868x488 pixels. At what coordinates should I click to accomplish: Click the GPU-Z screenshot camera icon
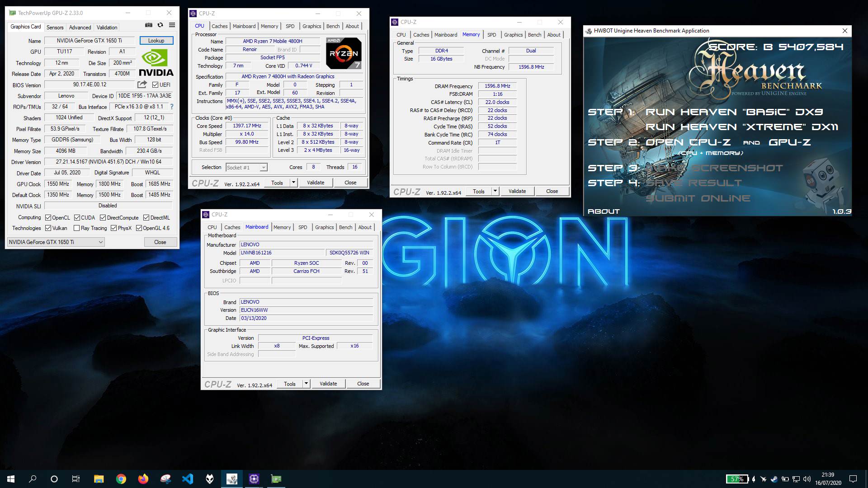(x=148, y=25)
